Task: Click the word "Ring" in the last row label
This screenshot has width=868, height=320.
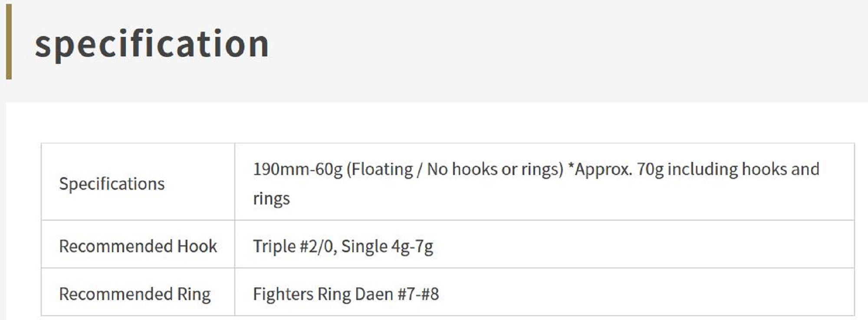Action: pos(194,294)
